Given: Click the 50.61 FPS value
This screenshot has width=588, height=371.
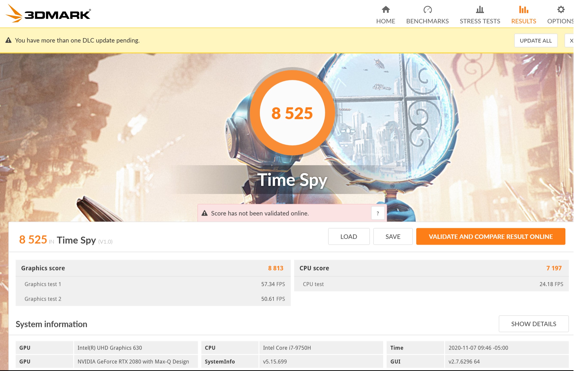Looking at the screenshot, I should tap(273, 299).
